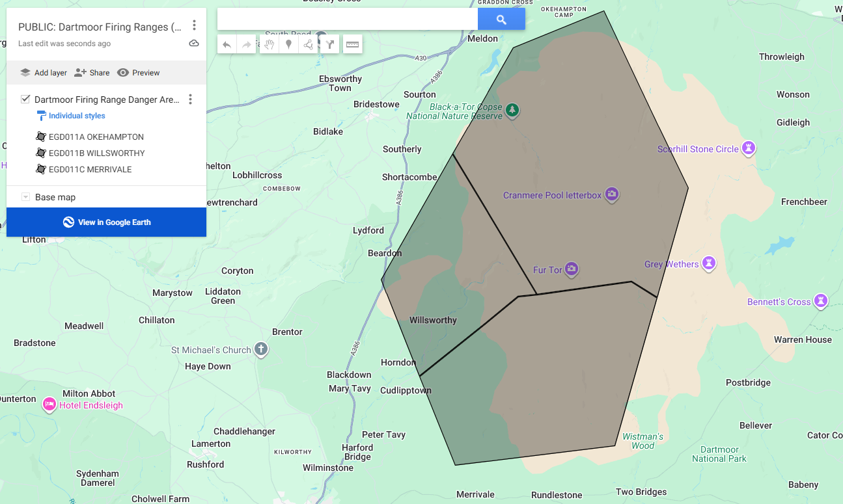Click the Individual styles paint roller icon

pos(41,116)
